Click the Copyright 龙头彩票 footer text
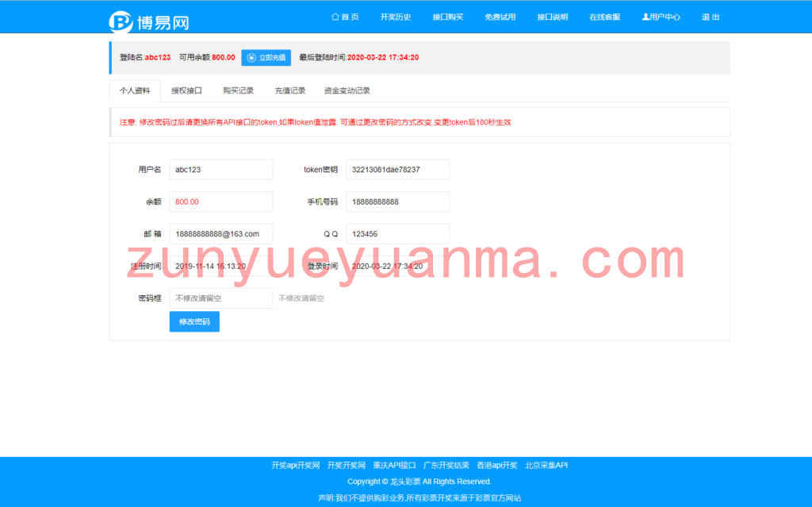Image resolution: width=812 pixels, height=507 pixels. click(x=419, y=482)
